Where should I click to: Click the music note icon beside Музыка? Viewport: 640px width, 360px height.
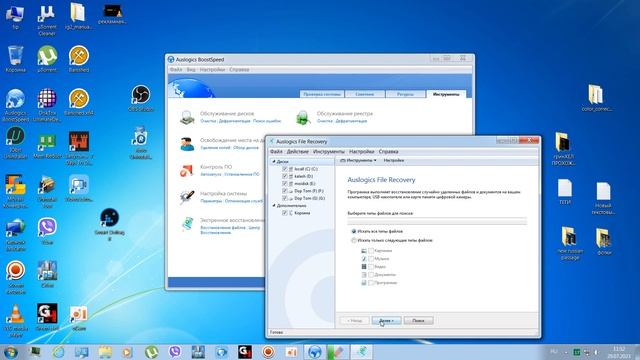point(364,259)
